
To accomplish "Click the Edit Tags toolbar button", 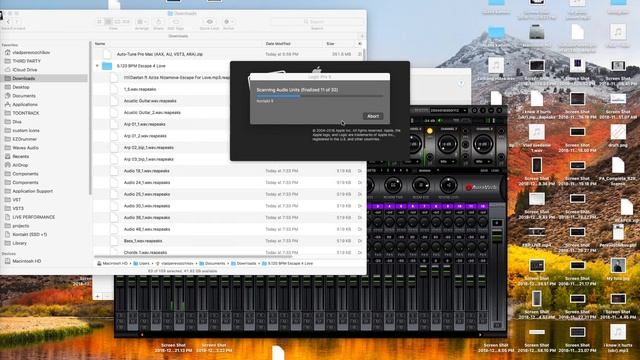I will (x=176, y=22).
